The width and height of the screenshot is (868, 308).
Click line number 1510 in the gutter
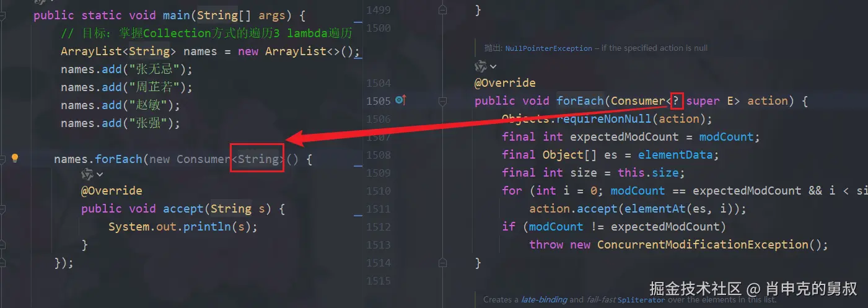(379, 190)
